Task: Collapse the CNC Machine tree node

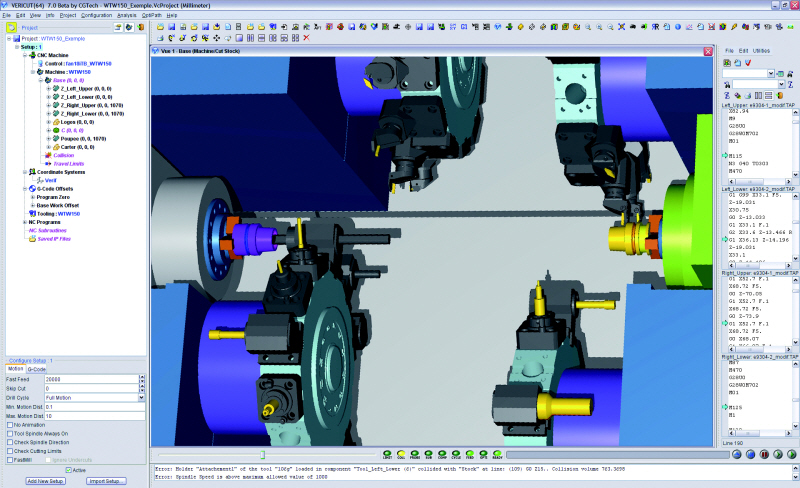Action: click(25, 55)
